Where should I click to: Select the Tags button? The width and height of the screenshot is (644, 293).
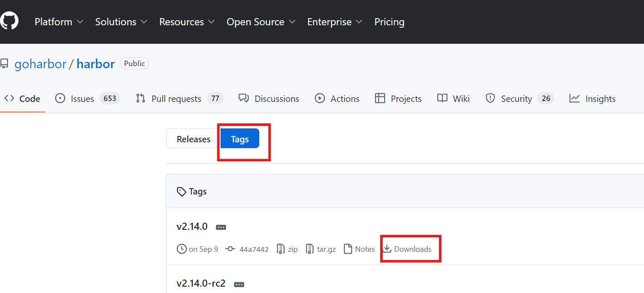pyautogui.click(x=240, y=139)
